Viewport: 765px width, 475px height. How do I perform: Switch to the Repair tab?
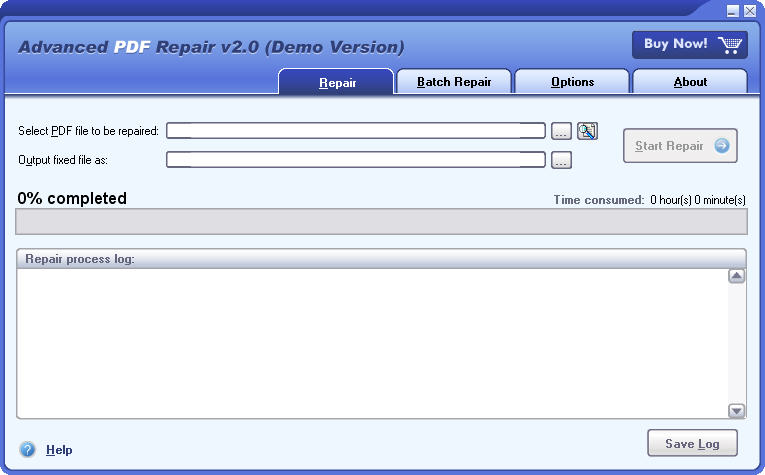pyautogui.click(x=336, y=81)
